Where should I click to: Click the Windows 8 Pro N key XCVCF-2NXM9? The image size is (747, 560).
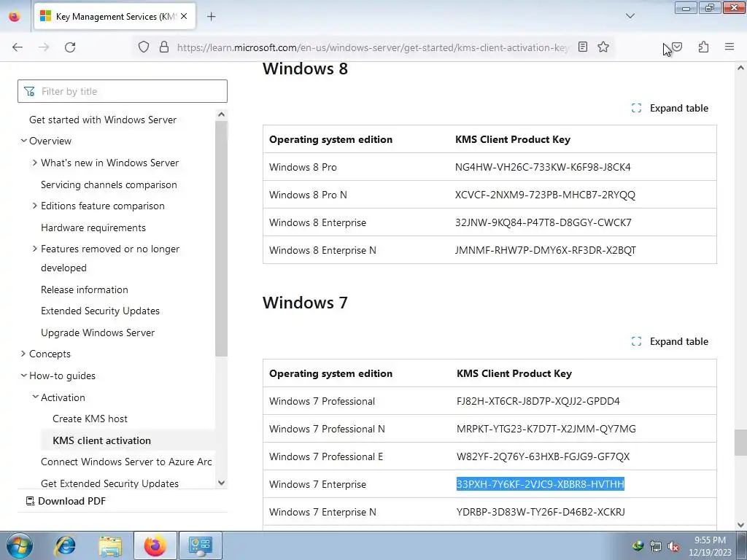(545, 195)
